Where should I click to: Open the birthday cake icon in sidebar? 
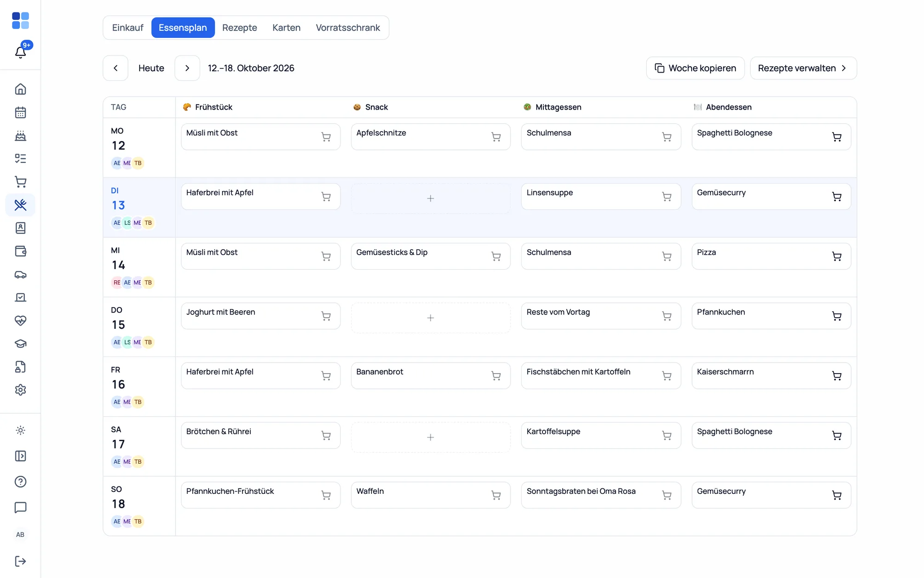tap(20, 135)
